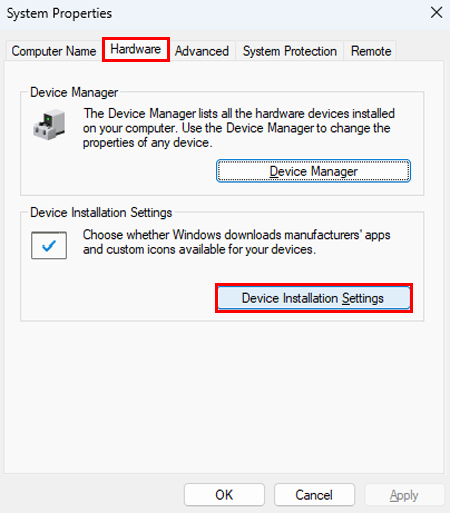Click the Device Manager group heading
The image size is (450, 513).
click(74, 92)
